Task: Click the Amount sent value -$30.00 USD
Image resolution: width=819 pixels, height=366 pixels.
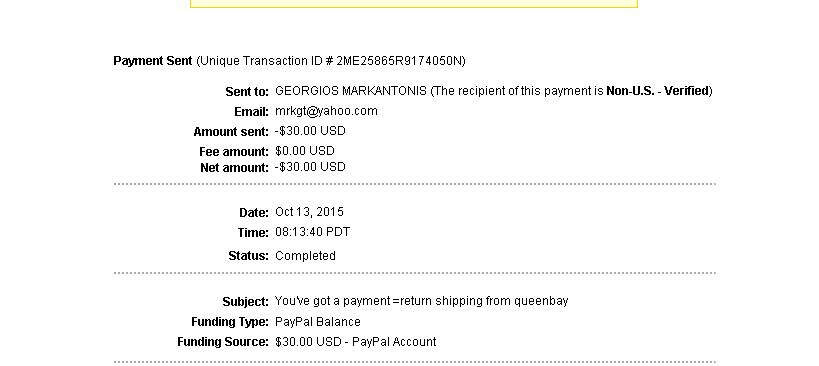Action: coord(310,131)
